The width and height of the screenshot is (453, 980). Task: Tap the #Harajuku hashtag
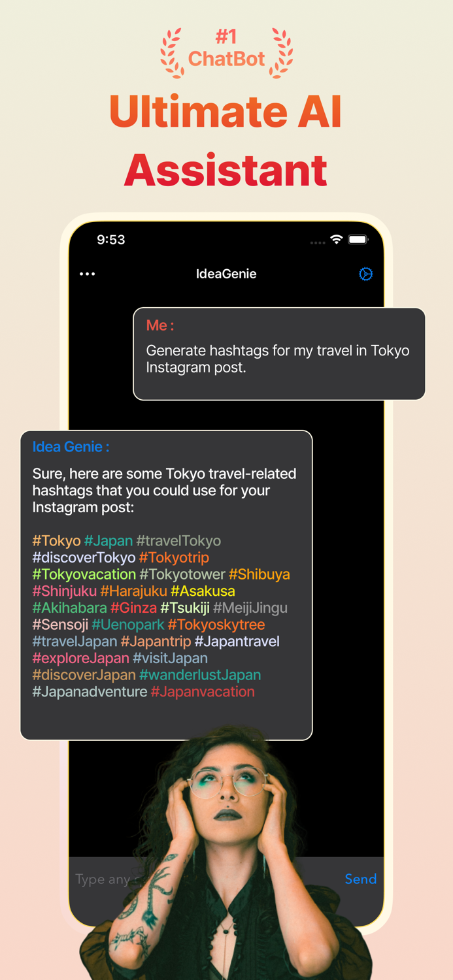point(134,591)
